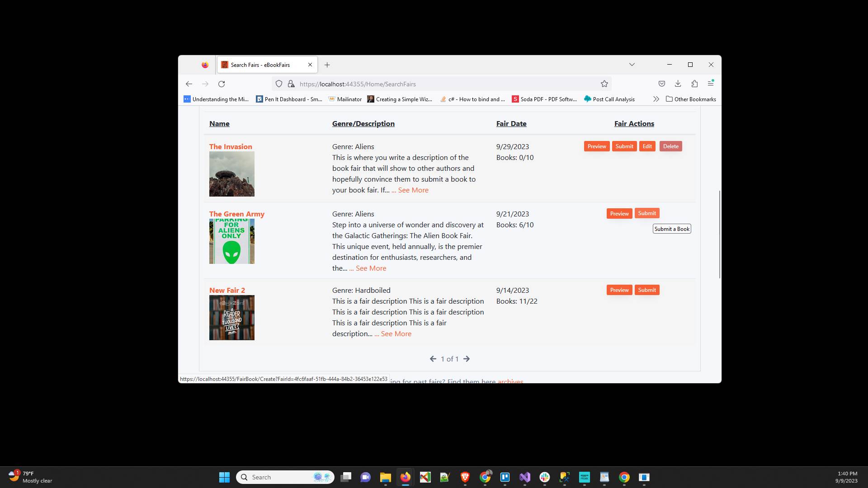Submit a book to The Green Army fair

coord(646,213)
